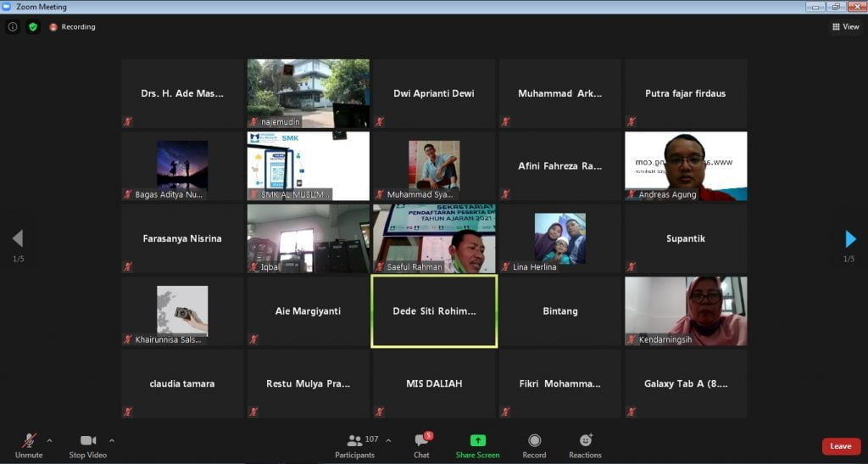
Task: Select Supantik participant tile
Action: click(x=686, y=238)
